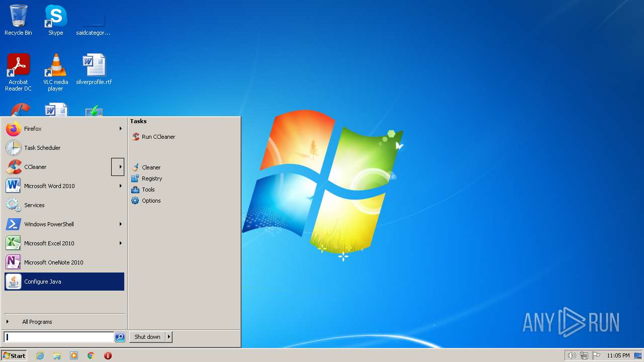Open the Services gear entry
This screenshot has height=362, width=644.
point(64,205)
